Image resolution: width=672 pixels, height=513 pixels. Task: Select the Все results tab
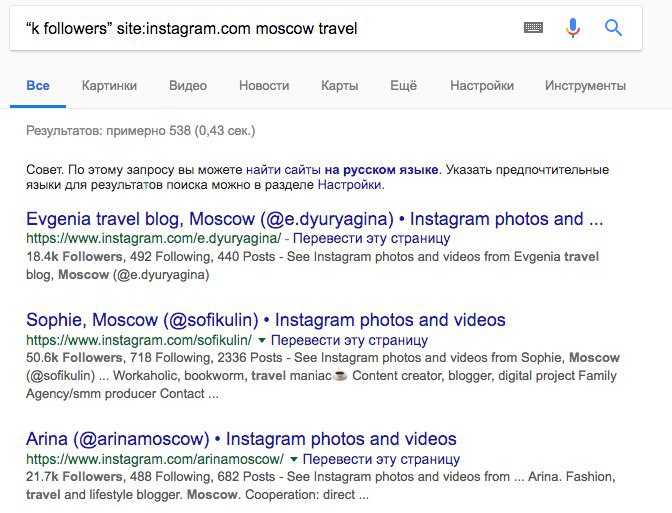(x=38, y=86)
